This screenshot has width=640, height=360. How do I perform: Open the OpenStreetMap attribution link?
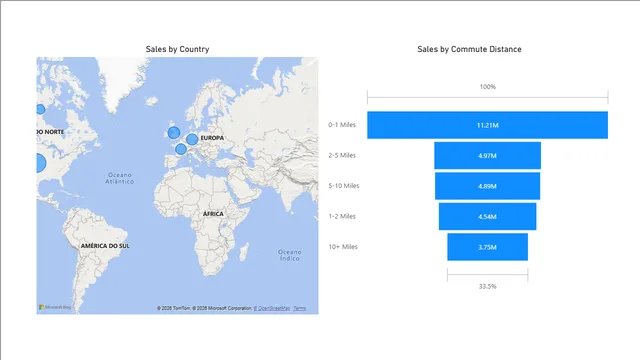pyautogui.click(x=272, y=308)
